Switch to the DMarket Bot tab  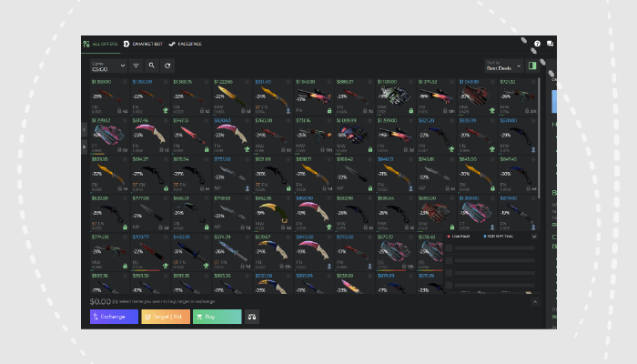click(x=143, y=44)
